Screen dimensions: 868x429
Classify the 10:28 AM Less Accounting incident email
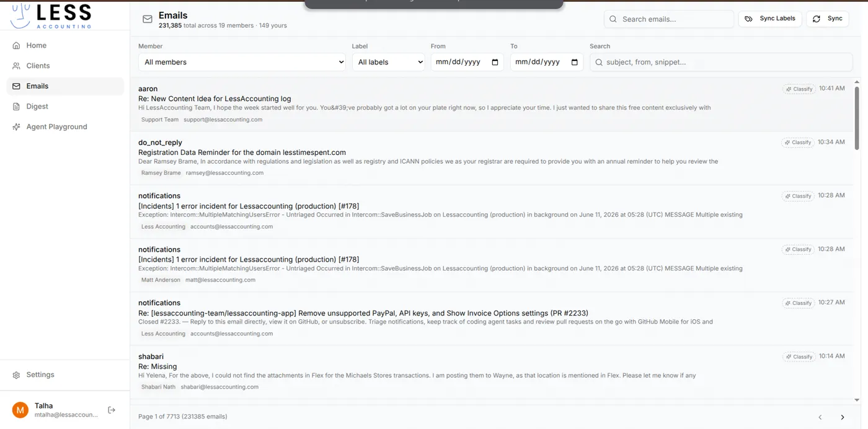point(798,196)
